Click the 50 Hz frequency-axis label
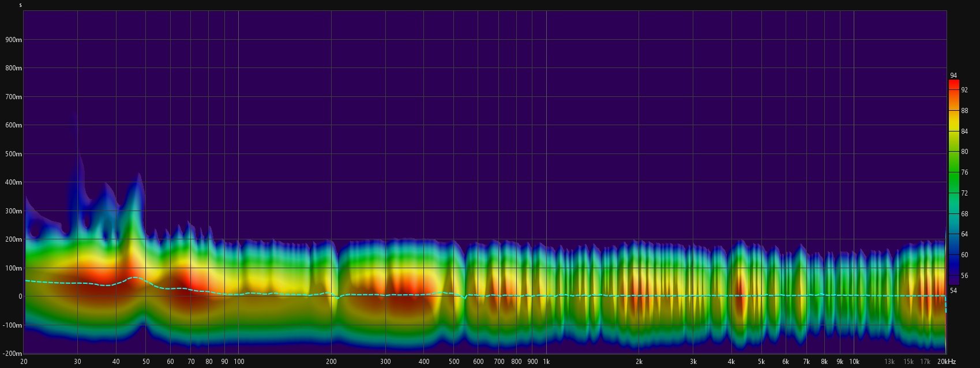Image resolution: width=980 pixels, height=368 pixels. tap(146, 362)
